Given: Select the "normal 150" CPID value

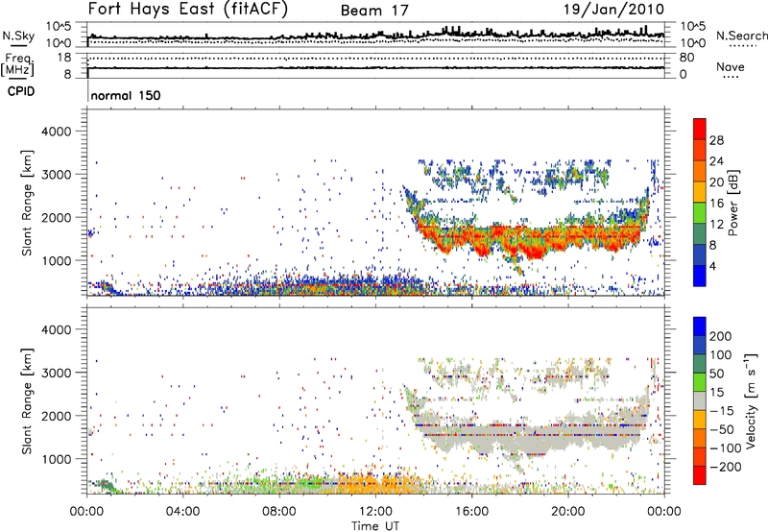Looking at the screenshot, I should [126, 95].
